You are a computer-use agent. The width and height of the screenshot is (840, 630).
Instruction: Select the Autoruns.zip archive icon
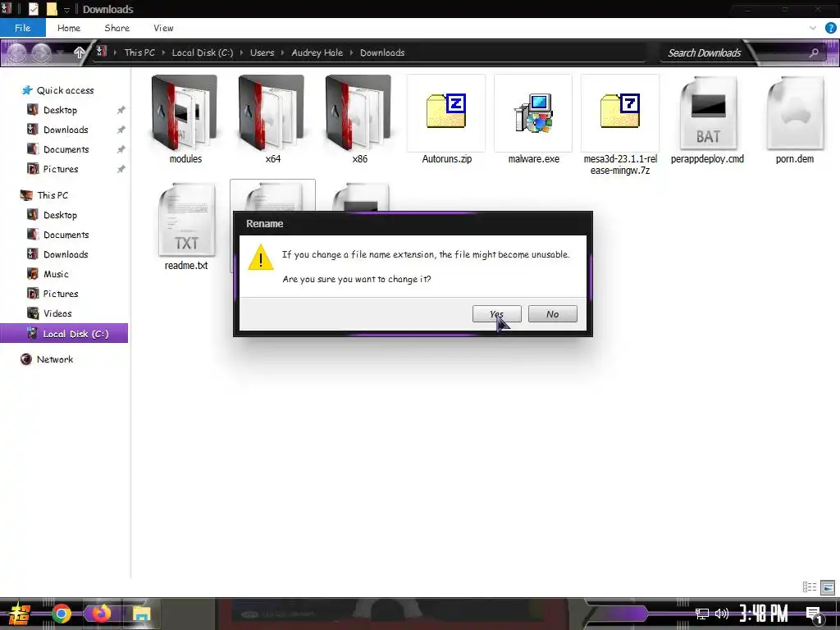tap(446, 112)
